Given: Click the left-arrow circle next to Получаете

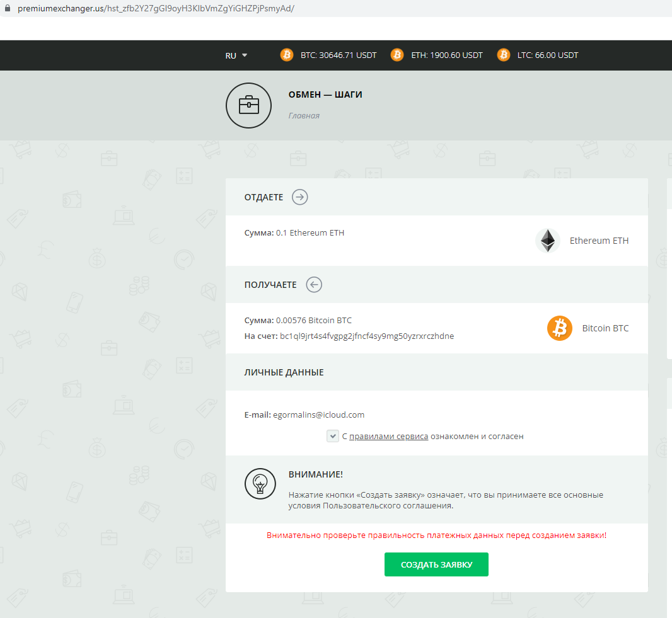Looking at the screenshot, I should (314, 284).
